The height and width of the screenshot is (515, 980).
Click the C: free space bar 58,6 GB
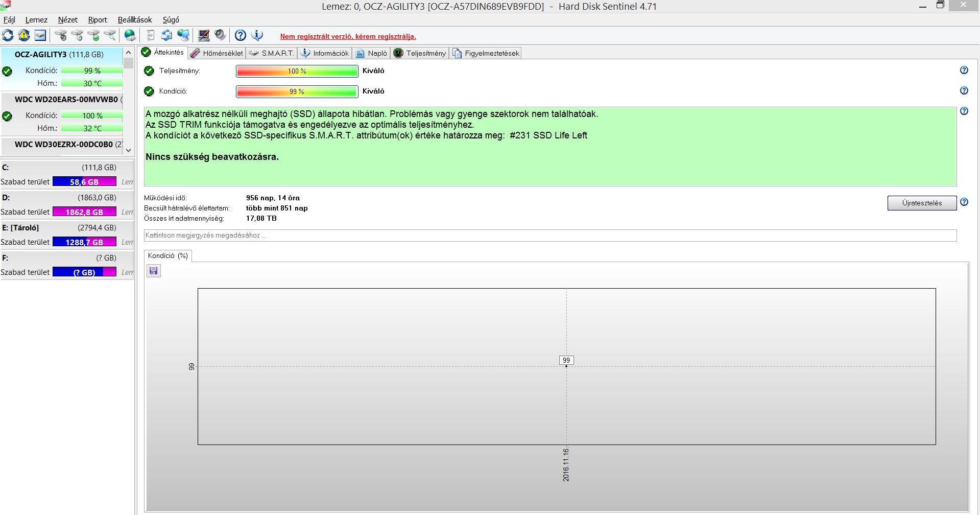[x=84, y=182]
